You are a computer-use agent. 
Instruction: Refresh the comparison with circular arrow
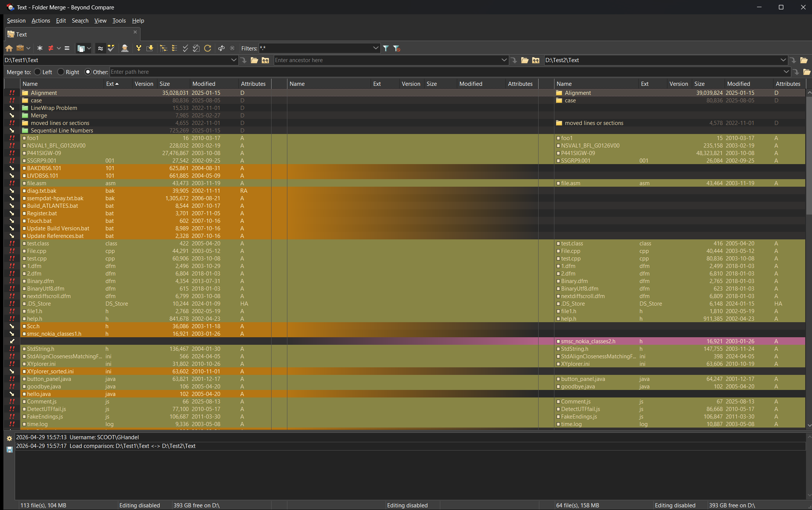point(208,48)
